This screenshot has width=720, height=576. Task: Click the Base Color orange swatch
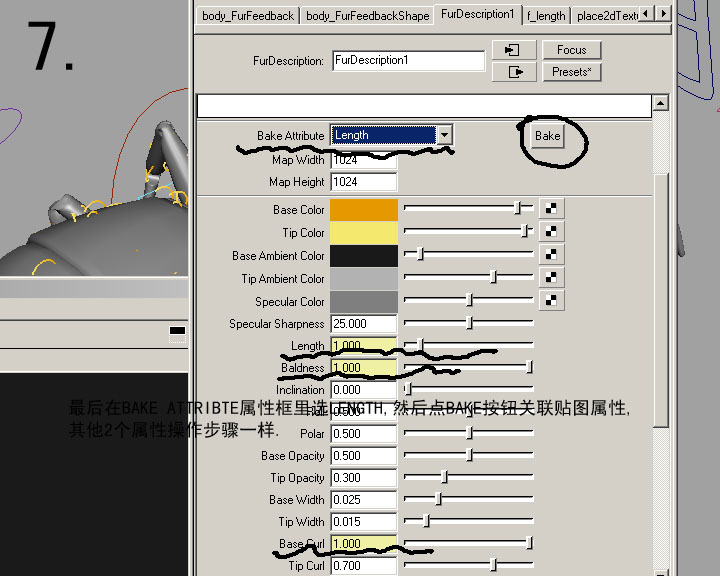point(364,209)
